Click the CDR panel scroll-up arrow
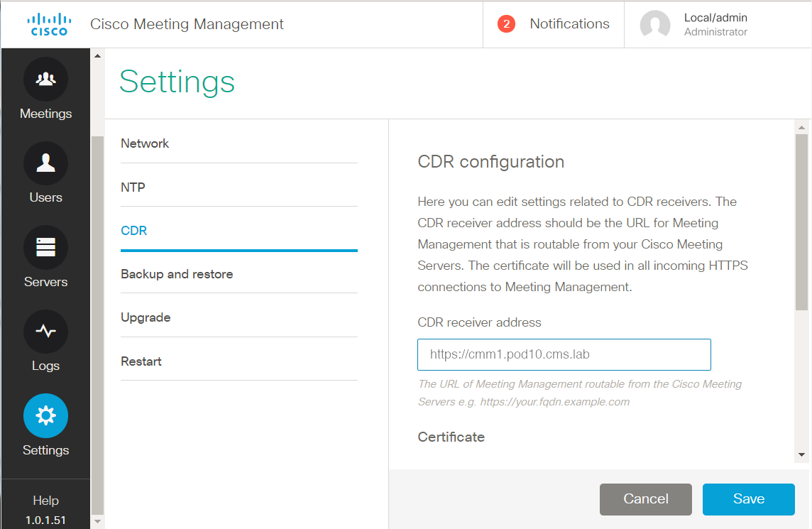Image resolution: width=812 pixels, height=529 pixels. point(801,127)
